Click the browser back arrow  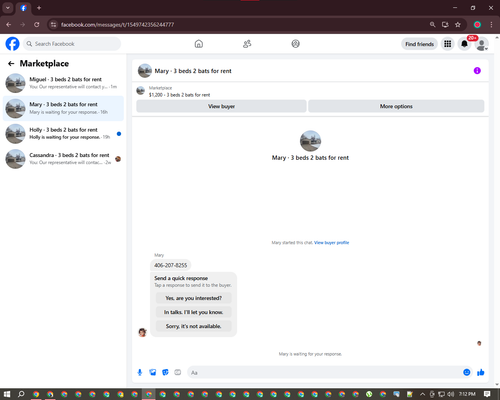[x=8, y=25]
